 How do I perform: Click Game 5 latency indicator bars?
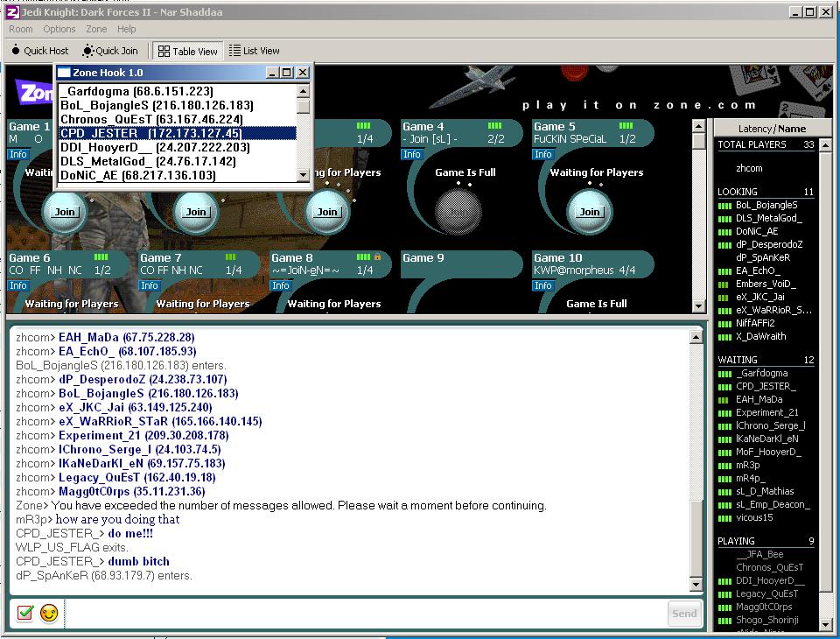[x=626, y=126]
